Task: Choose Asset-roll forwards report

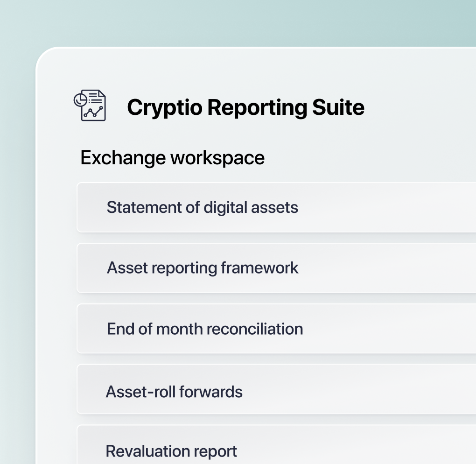Action: (x=276, y=389)
